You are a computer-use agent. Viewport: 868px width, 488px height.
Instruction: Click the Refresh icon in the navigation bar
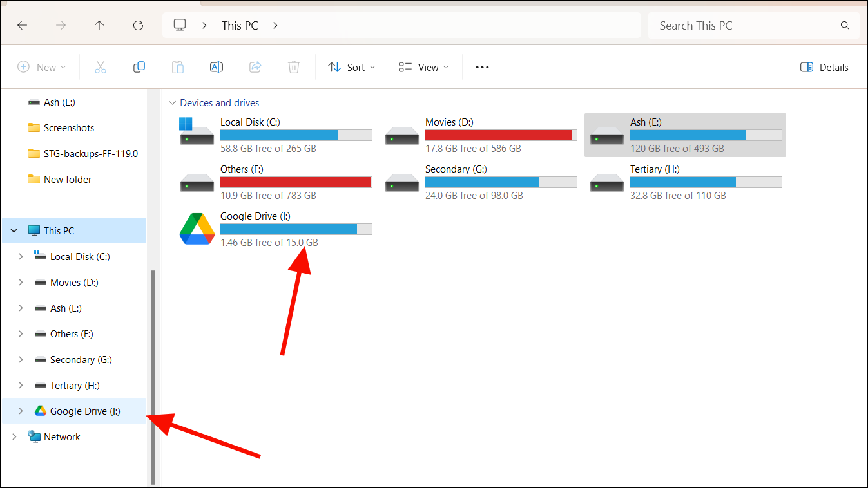(x=138, y=25)
